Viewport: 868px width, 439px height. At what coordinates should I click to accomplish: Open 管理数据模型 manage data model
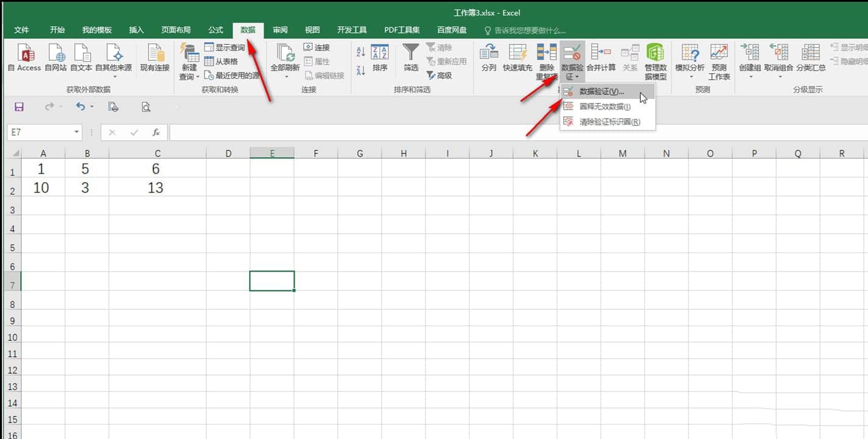click(x=656, y=61)
